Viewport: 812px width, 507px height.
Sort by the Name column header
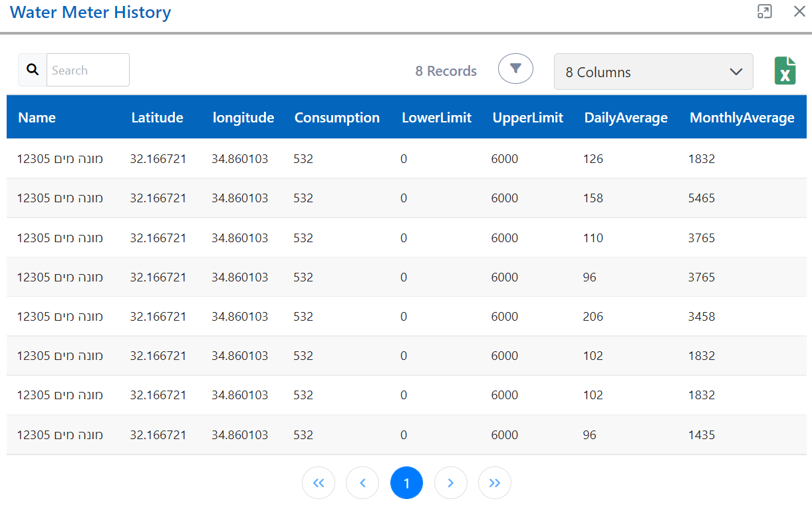37,117
